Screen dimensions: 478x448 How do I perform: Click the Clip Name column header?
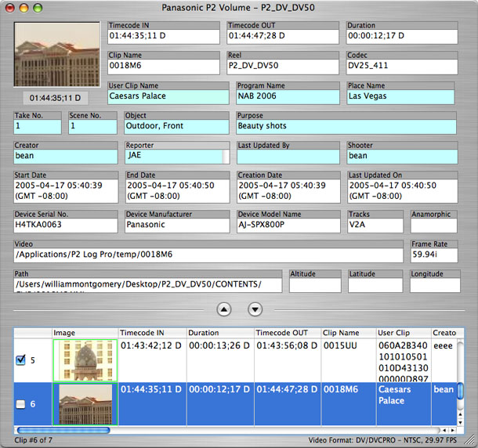[348, 333]
